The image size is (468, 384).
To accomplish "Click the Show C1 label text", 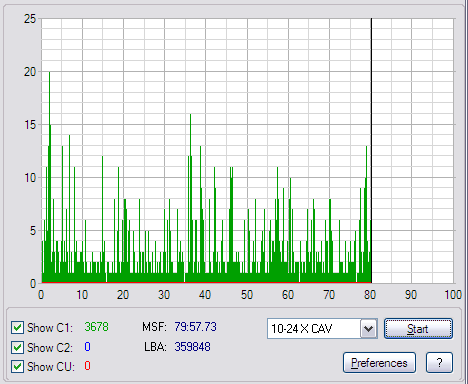I will [50, 328].
